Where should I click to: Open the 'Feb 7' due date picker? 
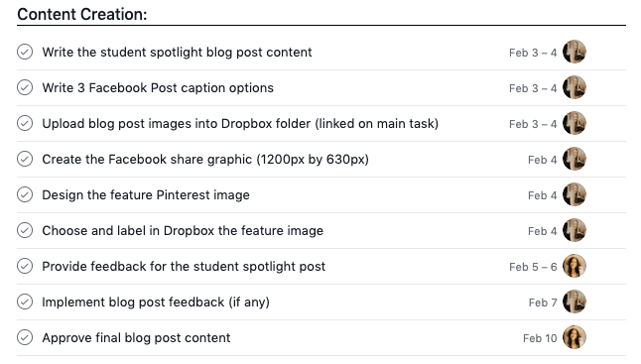click(543, 303)
